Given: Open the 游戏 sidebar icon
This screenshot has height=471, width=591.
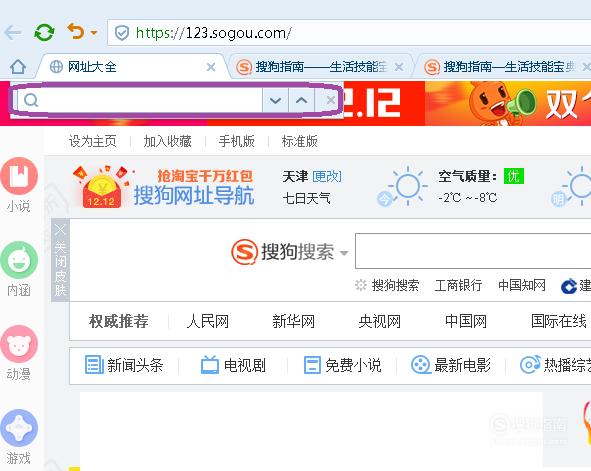Looking at the screenshot, I should click(19, 428).
